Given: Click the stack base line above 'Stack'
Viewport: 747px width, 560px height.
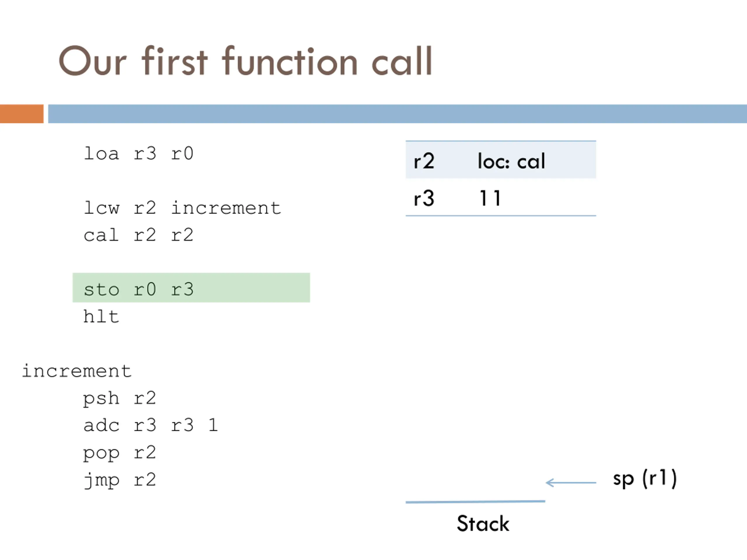Looking at the screenshot, I should pyautogui.click(x=476, y=502).
